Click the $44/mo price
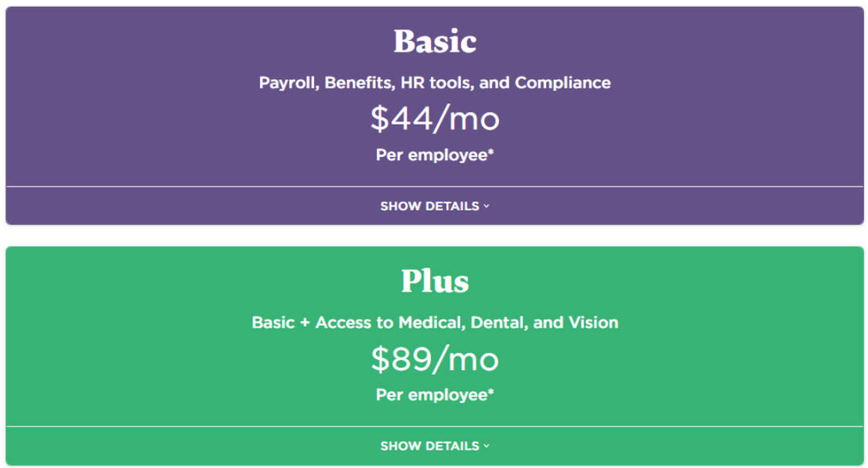The height and width of the screenshot is (468, 868). click(435, 118)
